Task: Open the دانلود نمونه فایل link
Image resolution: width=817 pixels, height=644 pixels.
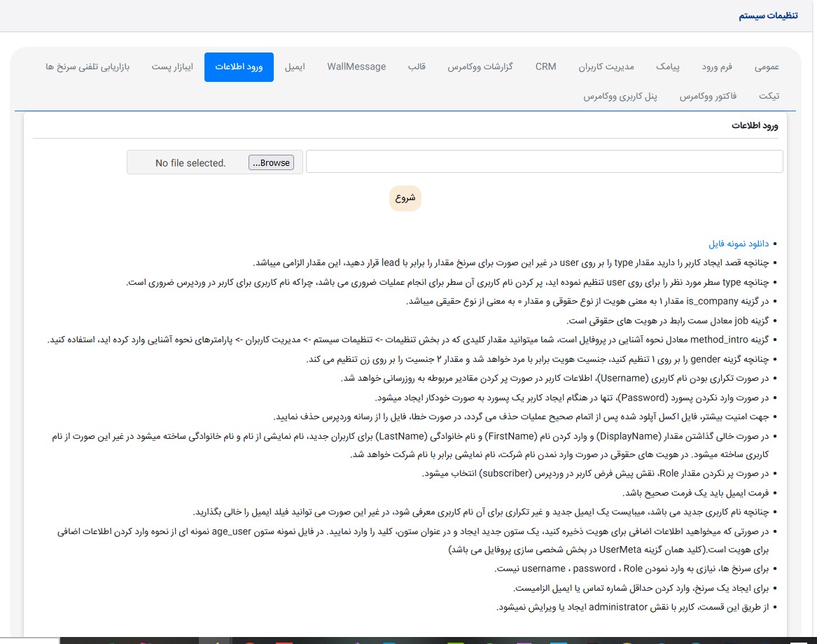Action: click(739, 244)
